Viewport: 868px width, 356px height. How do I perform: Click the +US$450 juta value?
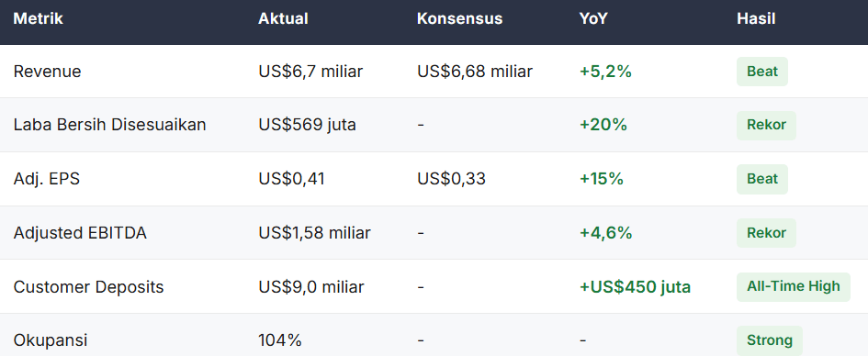pos(635,287)
